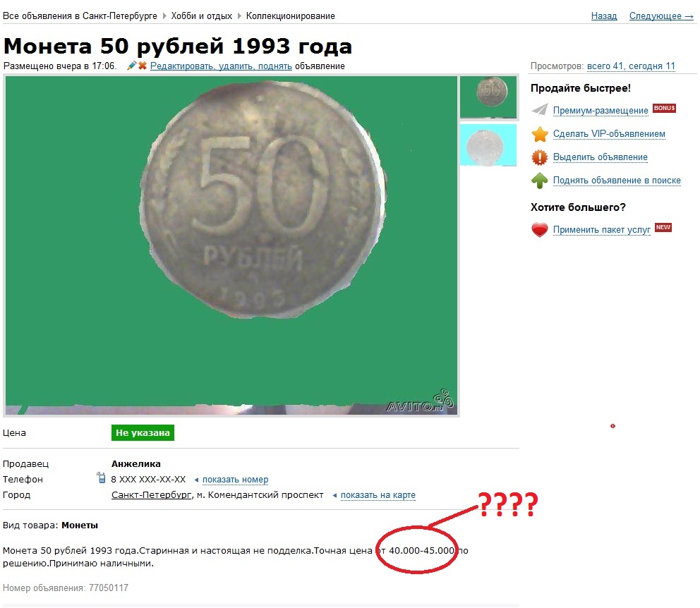Image resolution: width=700 pixels, height=608 pixels.
Task: Click the orange X delete icon
Action: click(143, 66)
